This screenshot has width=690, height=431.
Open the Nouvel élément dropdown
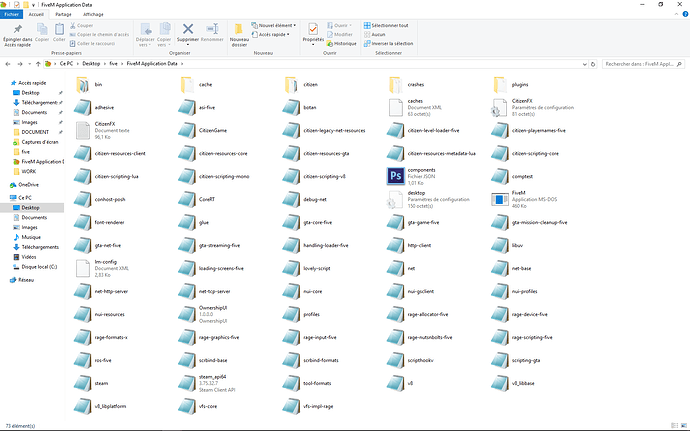point(274,26)
